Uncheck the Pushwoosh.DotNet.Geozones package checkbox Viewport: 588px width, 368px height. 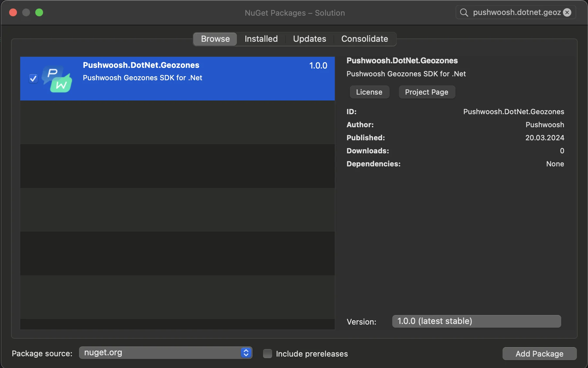(x=33, y=79)
